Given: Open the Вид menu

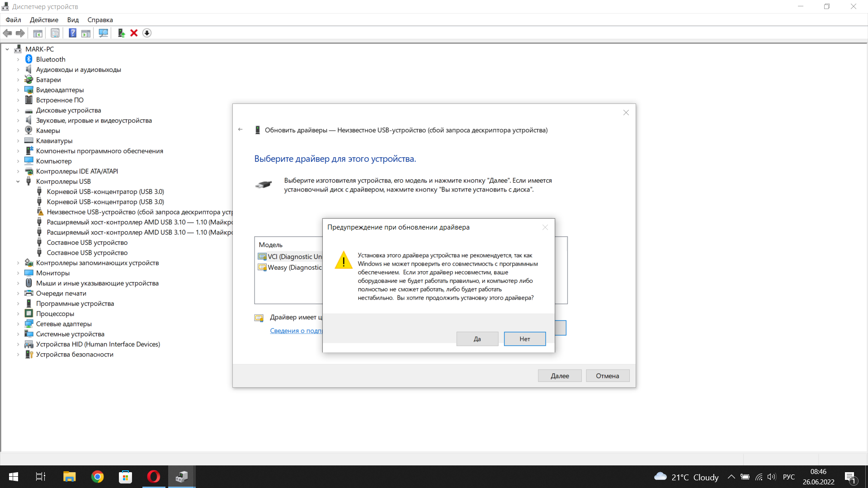Looking at the screenshot, I should point(73,20).
